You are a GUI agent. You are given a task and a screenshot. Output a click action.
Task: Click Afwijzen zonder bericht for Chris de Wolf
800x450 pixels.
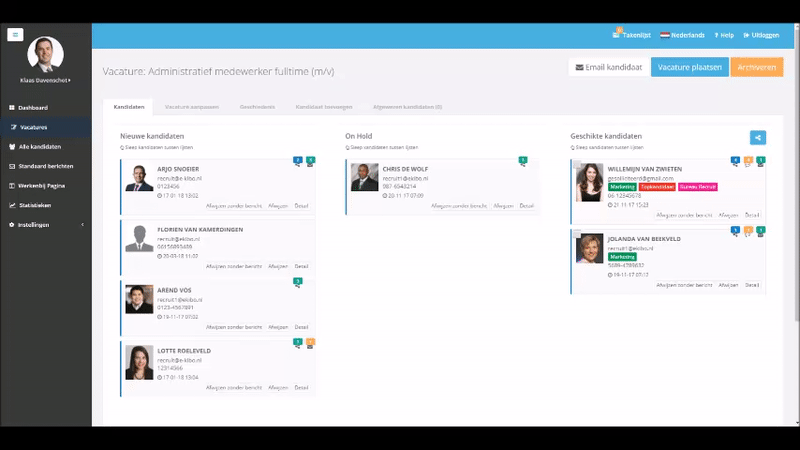coord(459,206)
